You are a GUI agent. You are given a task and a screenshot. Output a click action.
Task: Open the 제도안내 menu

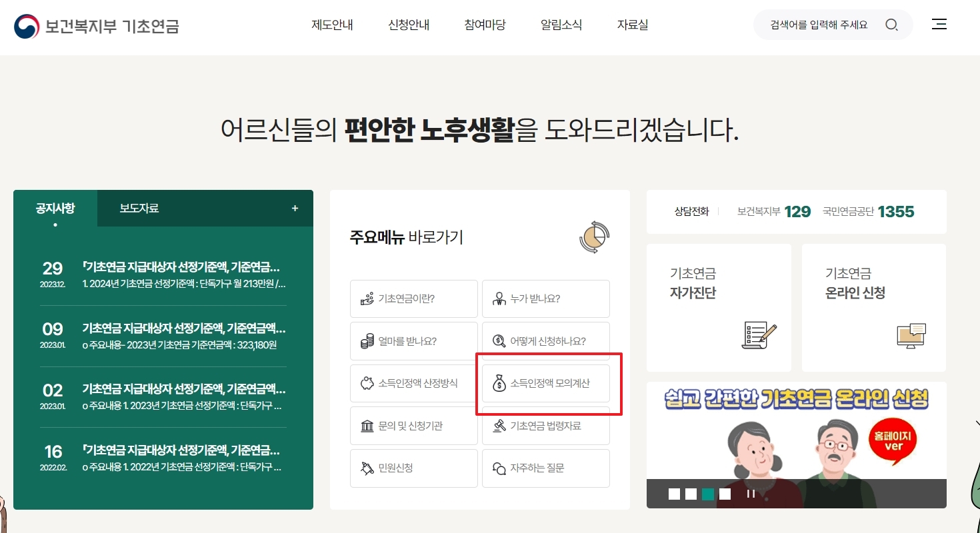point(332,25)
